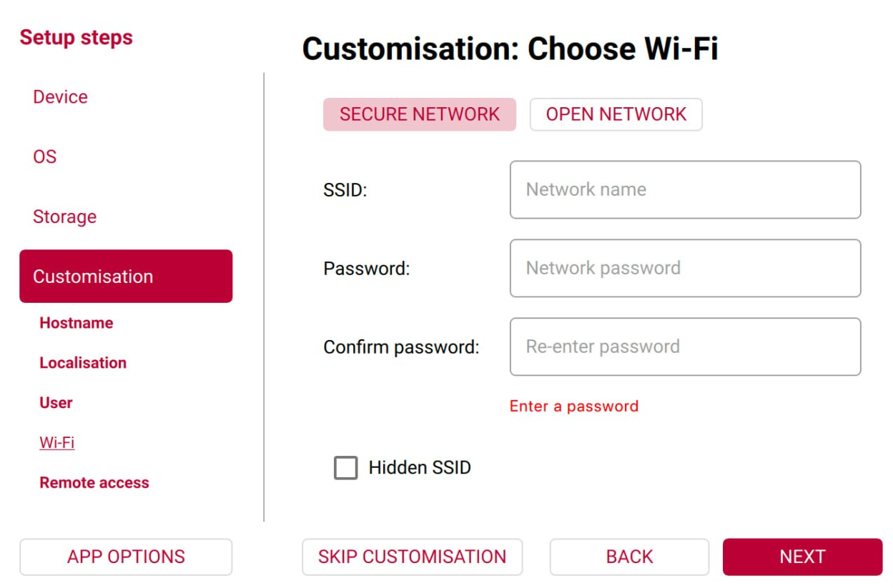Select the Wi-Fi sidebar entry

coord(56,442)
